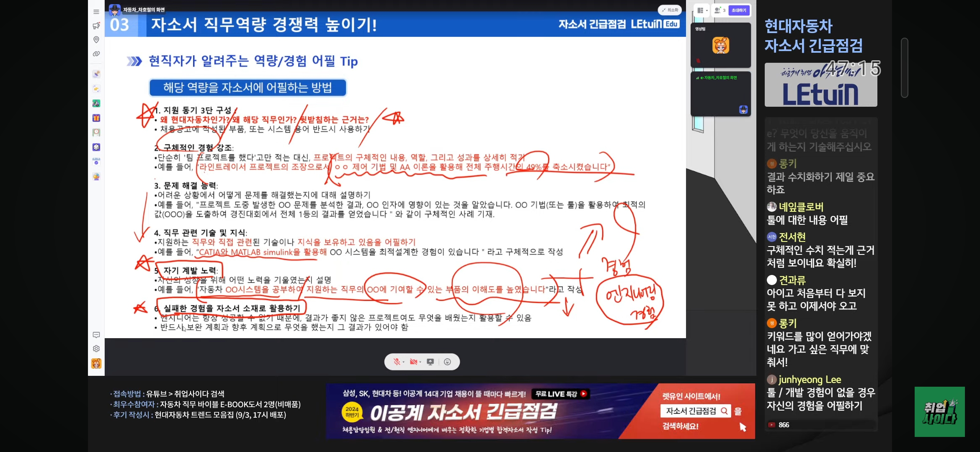Click the chat panel scrollbar
Viewport: 980px width, 452px height.
click(x=905, y=68)
